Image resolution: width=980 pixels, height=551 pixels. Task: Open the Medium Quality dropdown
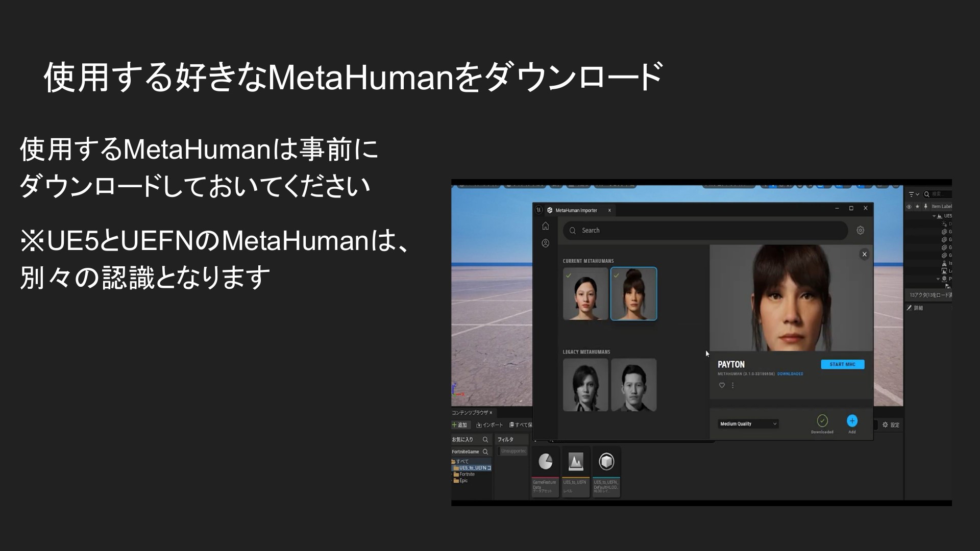(748, 424)
